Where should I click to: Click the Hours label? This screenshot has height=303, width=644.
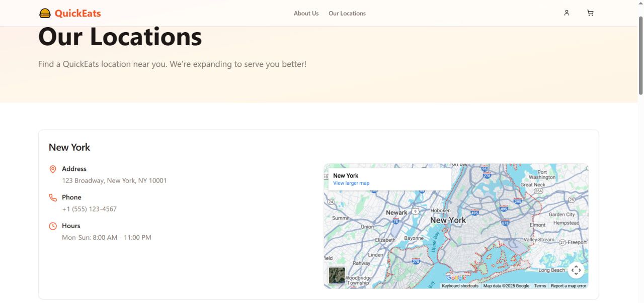click(71, 226)
